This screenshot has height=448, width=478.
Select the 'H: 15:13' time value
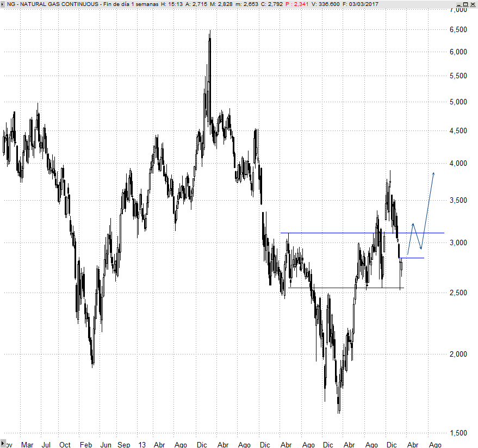(x=172, y=4)
